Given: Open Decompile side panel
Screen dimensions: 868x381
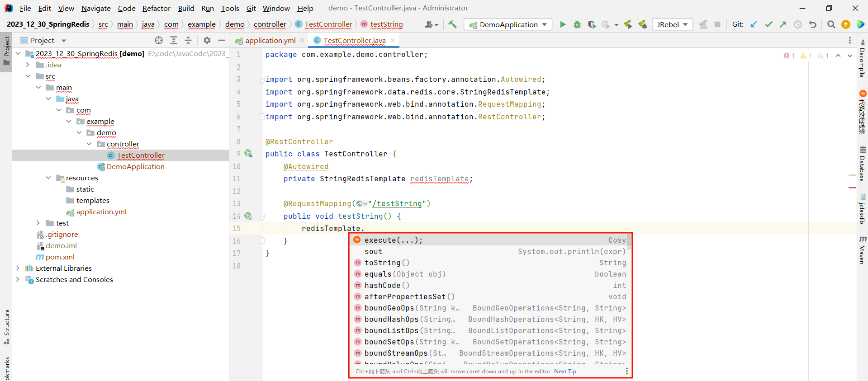Looking at the screenshot, I should (862, 59).
